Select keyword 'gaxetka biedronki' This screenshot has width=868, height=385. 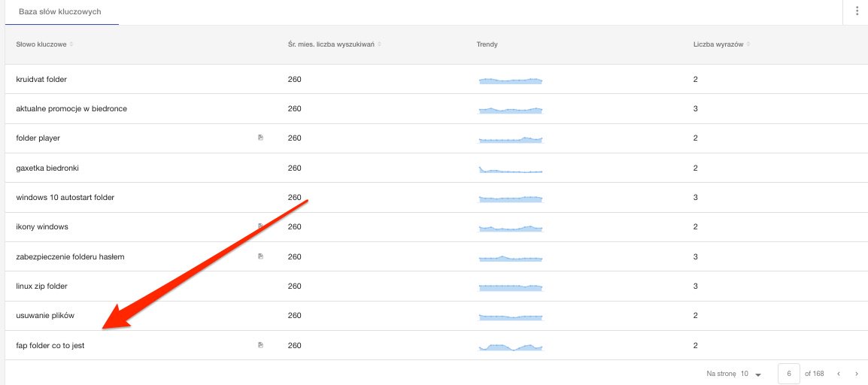pyautogui.click(x=47, y=168)
